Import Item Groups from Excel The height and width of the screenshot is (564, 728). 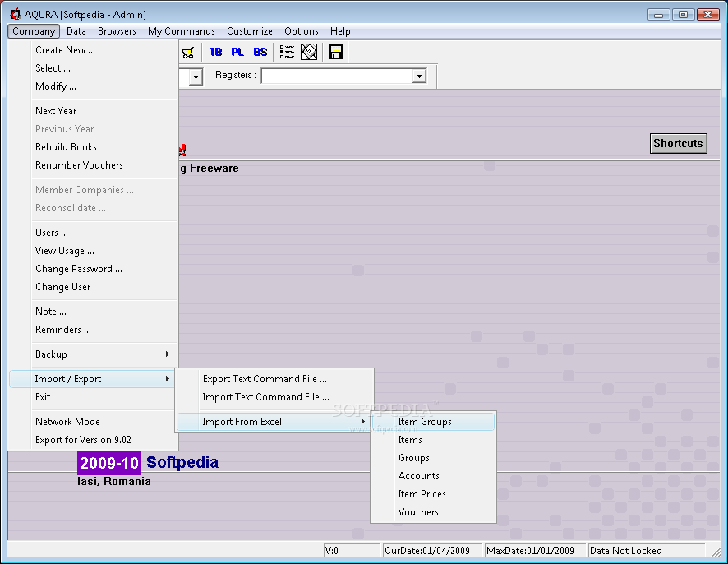point(433,422)
